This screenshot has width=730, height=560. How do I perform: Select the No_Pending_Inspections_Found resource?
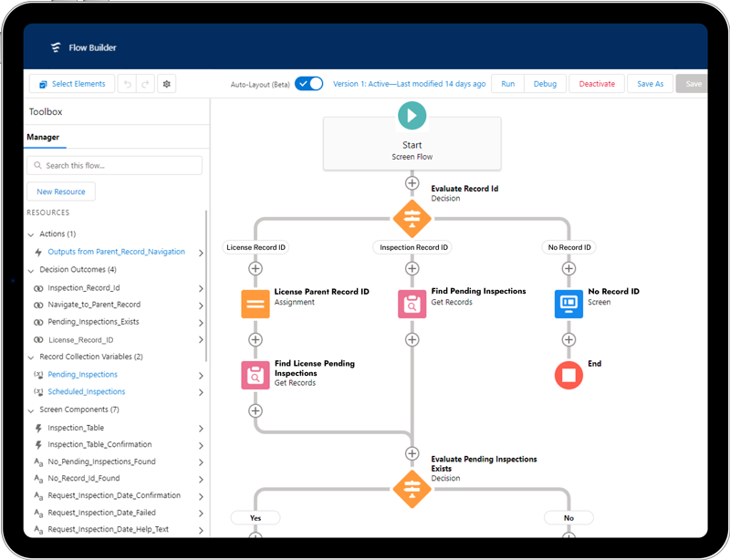point(101,461)
